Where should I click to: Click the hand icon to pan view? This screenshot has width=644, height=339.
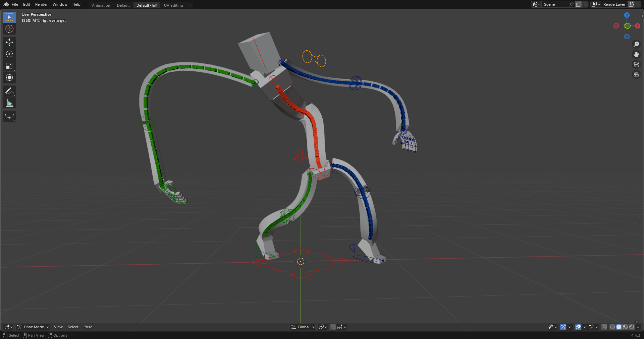[x=636, y=54]
